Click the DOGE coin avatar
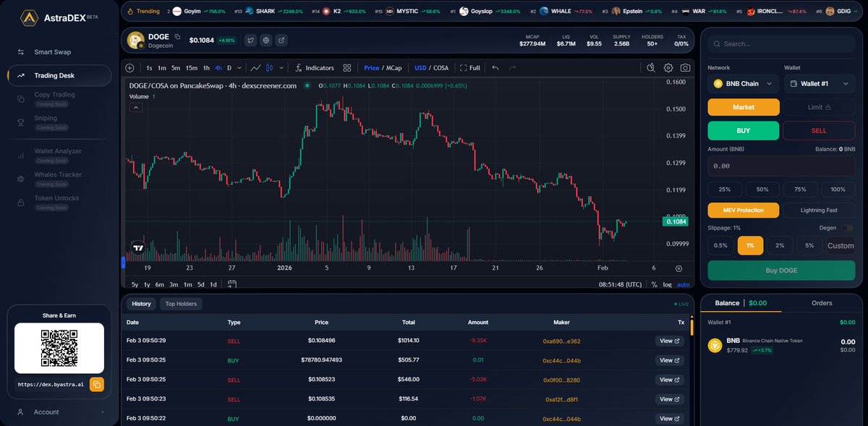Image resolution: width=868 pixels, height=426 pixels. [x=136, y=41]
